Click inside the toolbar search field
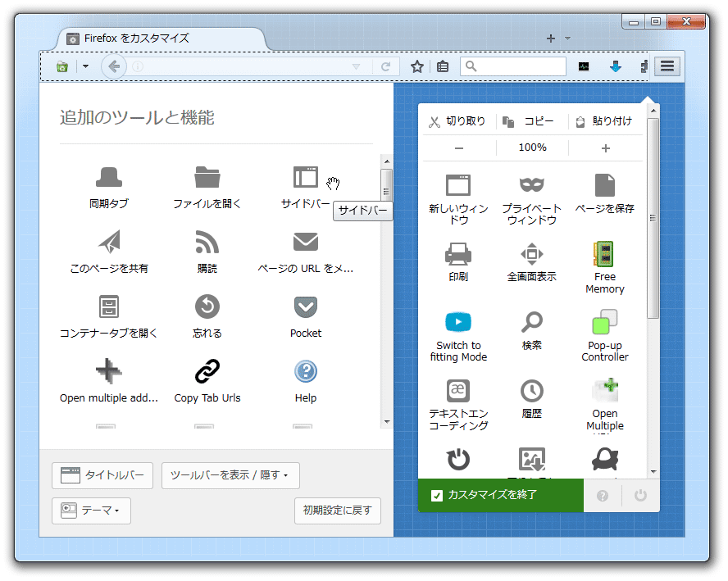This screenshot has width=728, height=581. 513,66
